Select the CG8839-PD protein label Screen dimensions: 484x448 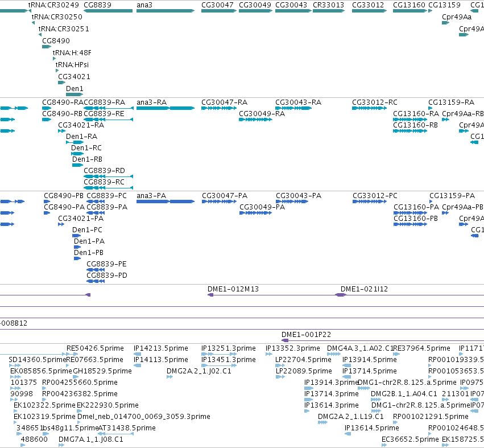(x=107, y=276)
